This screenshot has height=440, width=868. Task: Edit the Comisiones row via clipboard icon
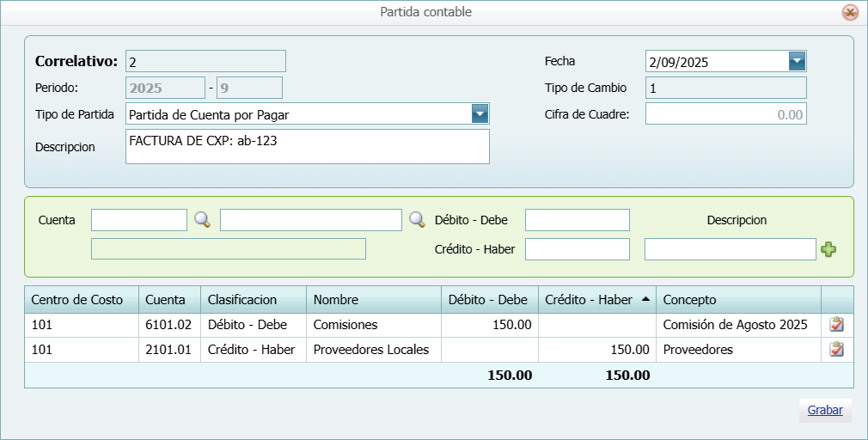pyautogui.click(x=836, y=324)
